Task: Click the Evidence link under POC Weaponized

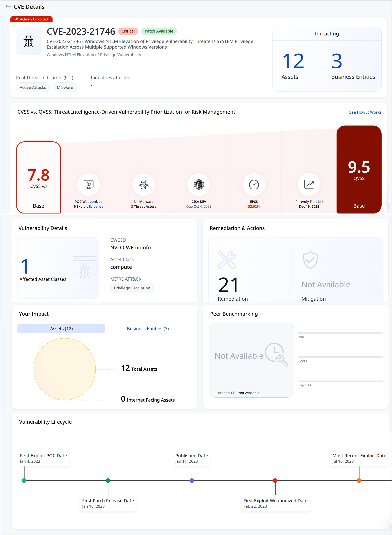Action: pos(96,206)
